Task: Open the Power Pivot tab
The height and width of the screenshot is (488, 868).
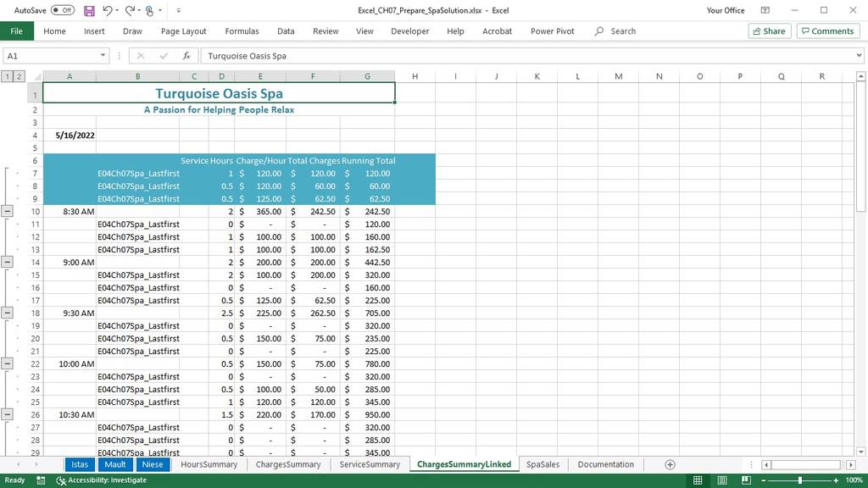Action: [x=553, y=31]
